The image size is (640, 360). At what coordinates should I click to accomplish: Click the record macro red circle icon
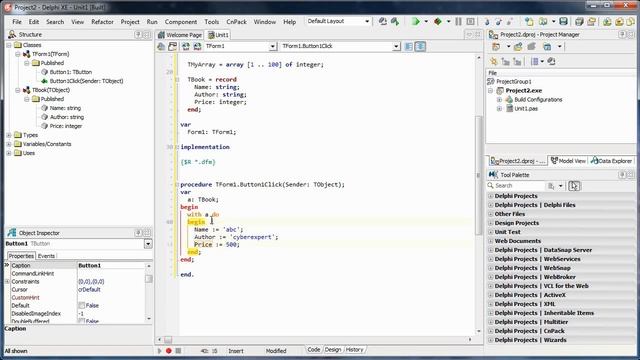coord(169,351)
